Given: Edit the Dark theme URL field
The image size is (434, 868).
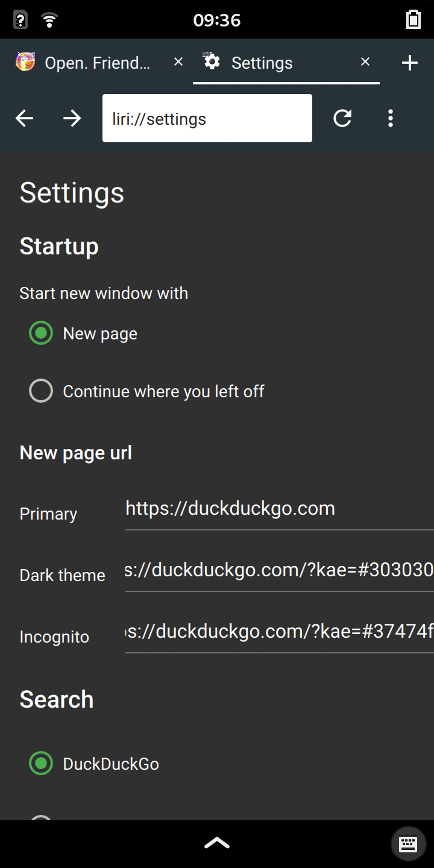Looking at the screenshot, I should pos(279,571).
